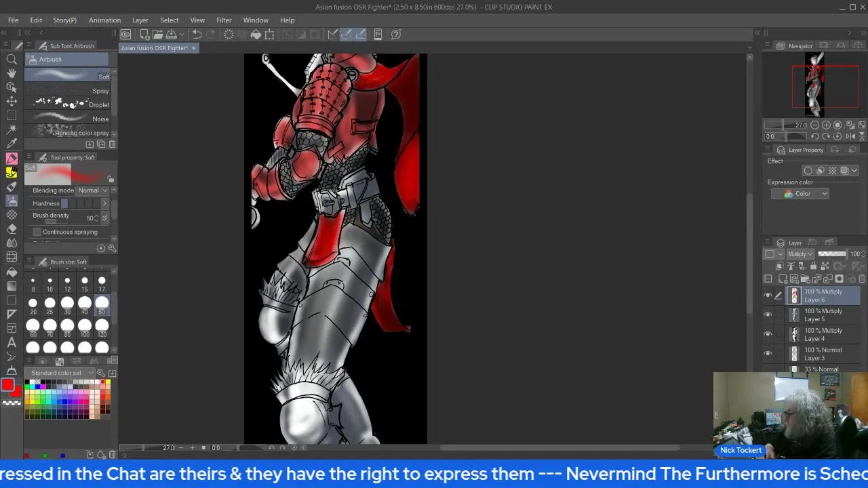Select the yellow Pencil tool
The height and width of the screenshot is (488, 868).
(12, 172)
